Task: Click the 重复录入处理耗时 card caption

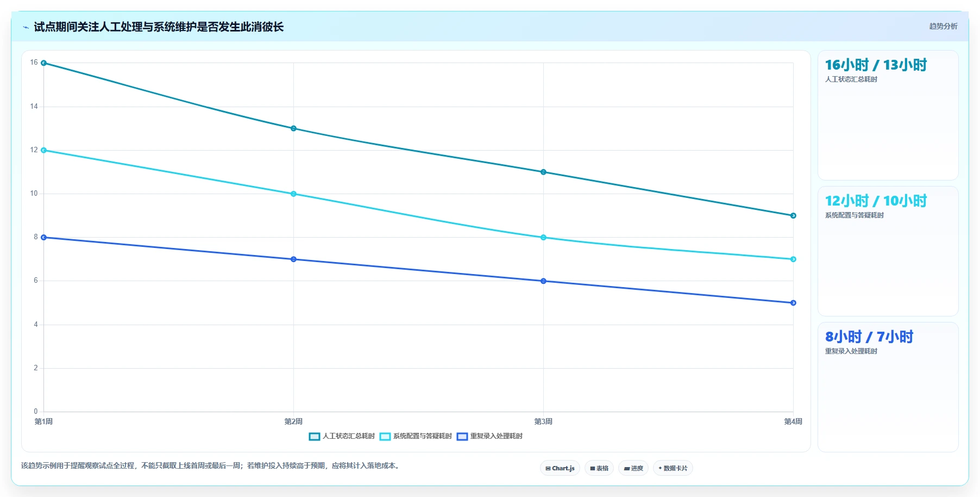Action: [x=851, y=351]
